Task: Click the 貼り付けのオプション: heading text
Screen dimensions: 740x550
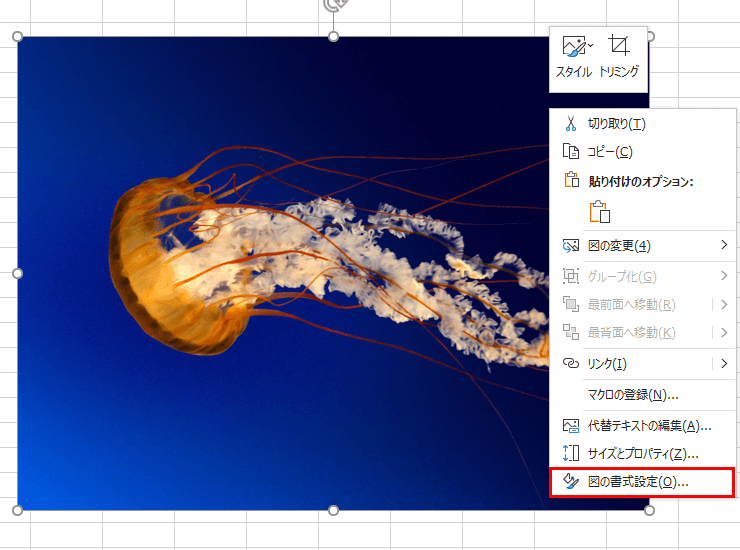Action: [641, 181]
